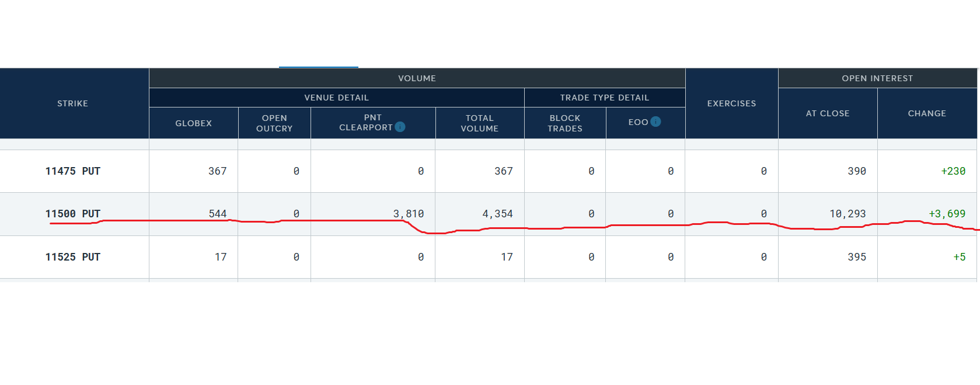This screenshot has width=980, height=385.
Task: Click the Trade Type Detail group header
Action: coord(604,98)
